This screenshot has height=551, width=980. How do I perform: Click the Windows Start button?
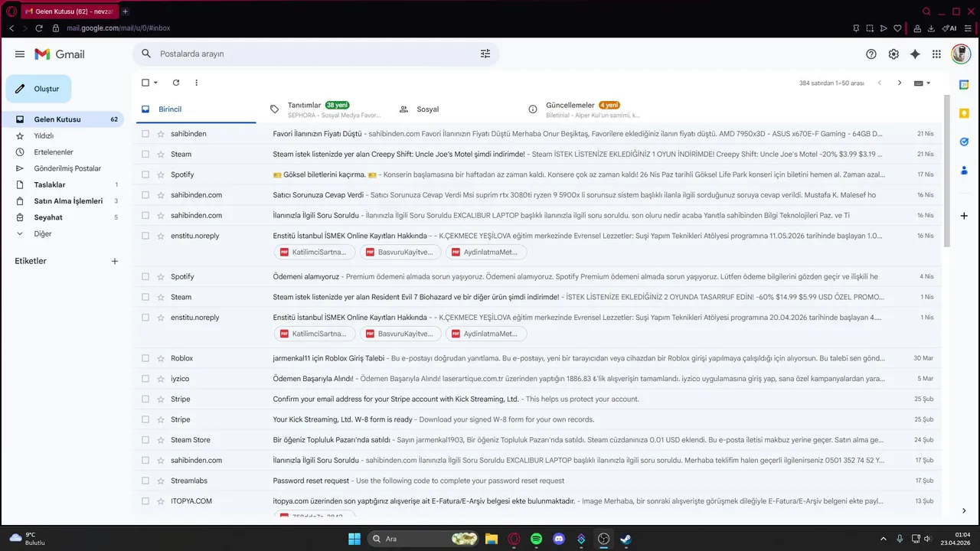point(354,539)
